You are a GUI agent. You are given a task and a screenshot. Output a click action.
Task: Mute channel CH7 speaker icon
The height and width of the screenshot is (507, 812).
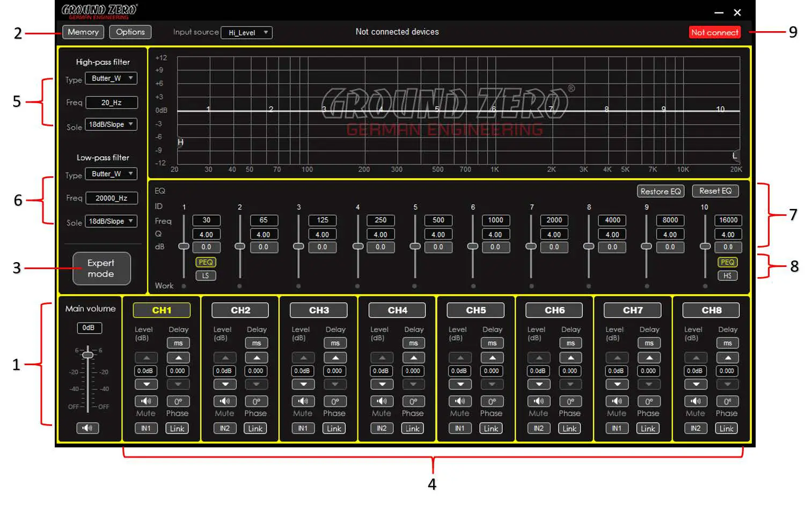pyautogui.click(x=617, y=401)
